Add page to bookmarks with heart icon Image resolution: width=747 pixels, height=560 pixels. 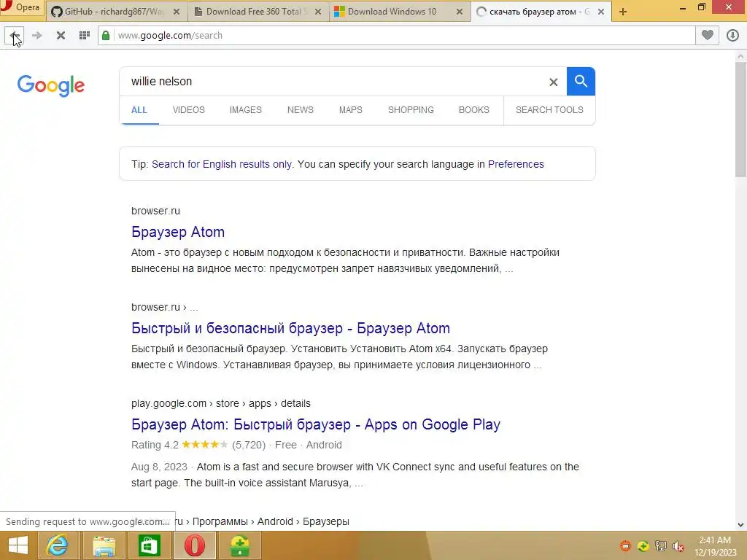click(708, 35)
